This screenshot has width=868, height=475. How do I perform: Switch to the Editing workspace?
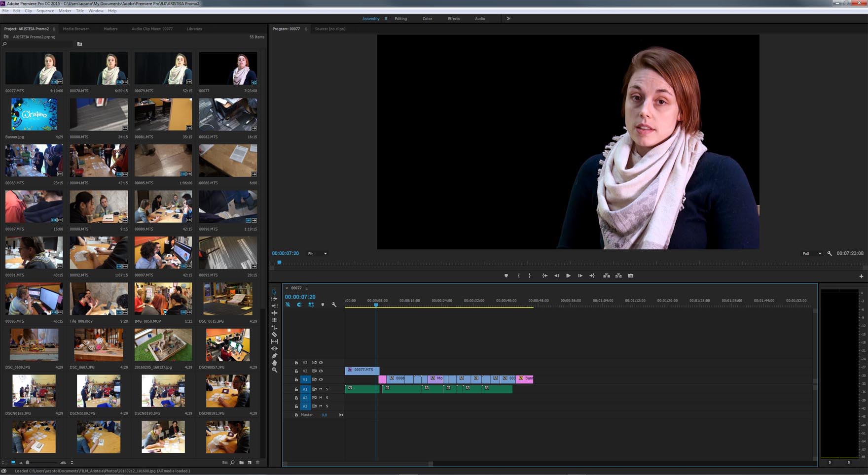click(400, 19)
